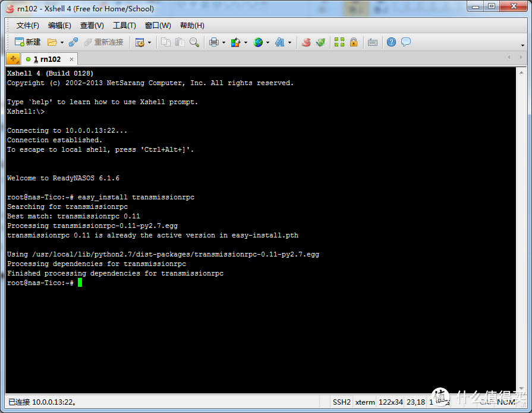Click the 'Xshell:\>' prompt line
532x413 pixels.
pyautogui.click(x=26, y=111)
